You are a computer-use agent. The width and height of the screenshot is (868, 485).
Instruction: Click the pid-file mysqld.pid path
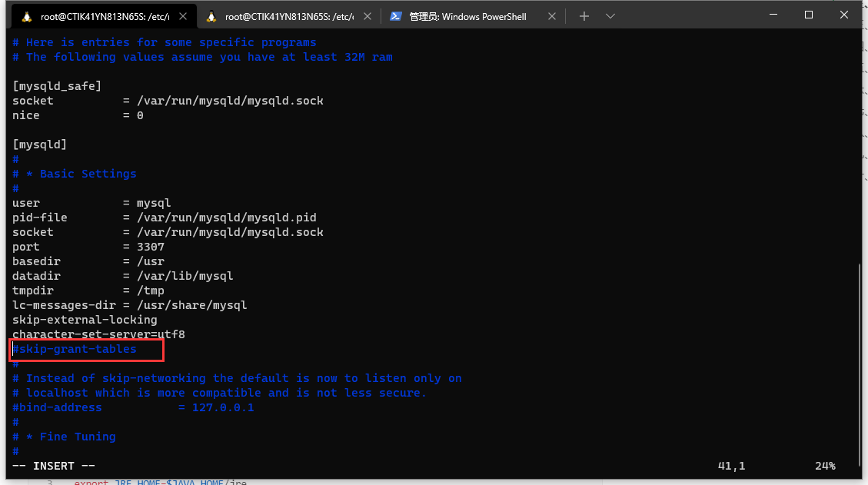[226, 218]
